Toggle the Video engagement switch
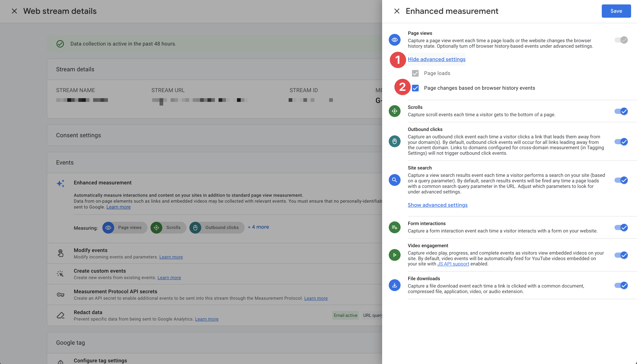Image resolution: width=637 pixels, height=364 pixels. [621, 255]
